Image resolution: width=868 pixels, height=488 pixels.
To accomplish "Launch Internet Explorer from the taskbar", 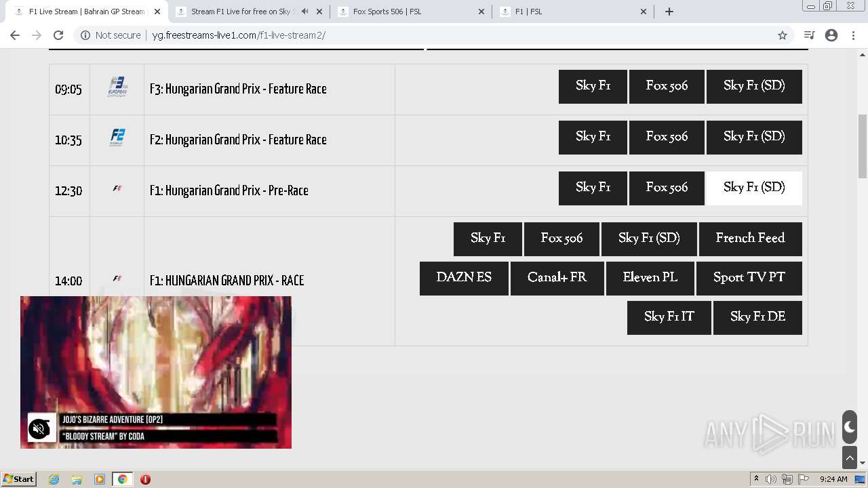I will click(x=54, y=479).
